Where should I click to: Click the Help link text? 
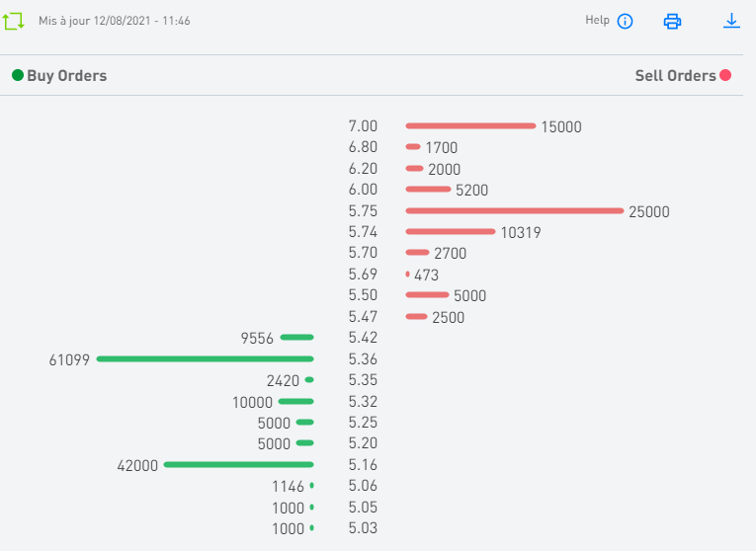(x=597, y=20)
